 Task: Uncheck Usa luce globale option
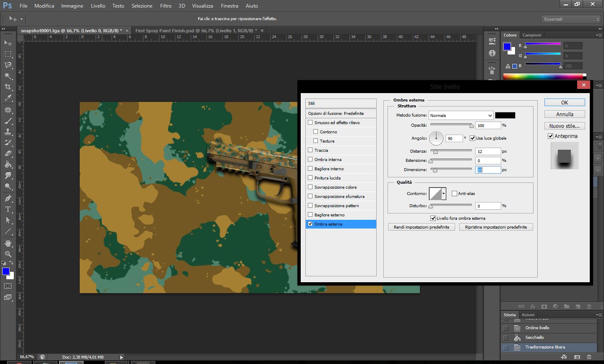[472, 138]
